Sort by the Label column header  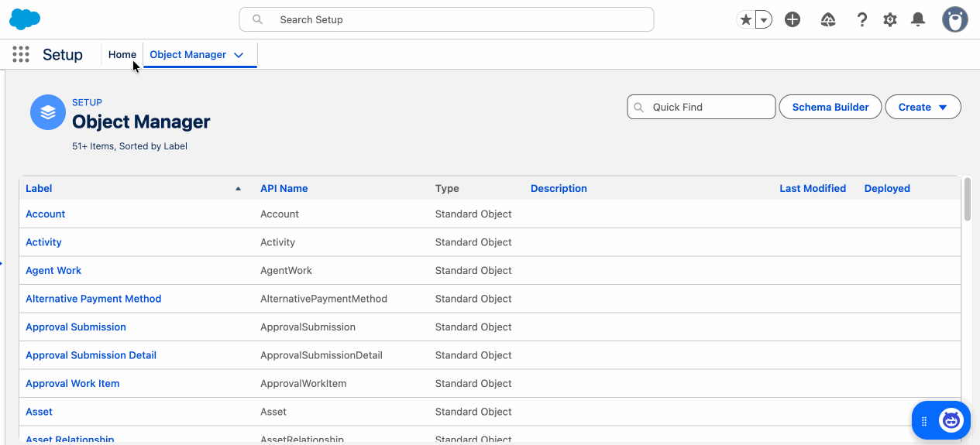(39, 188)
